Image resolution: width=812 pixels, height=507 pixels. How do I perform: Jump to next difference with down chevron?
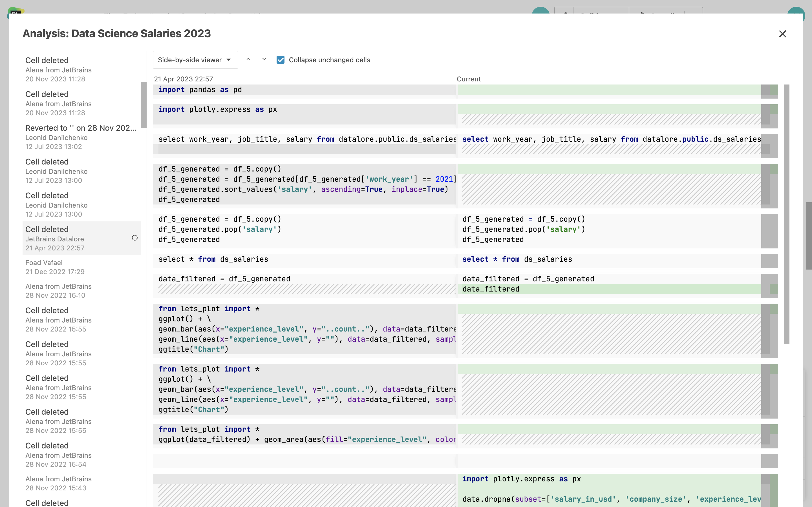coord(264,59)
